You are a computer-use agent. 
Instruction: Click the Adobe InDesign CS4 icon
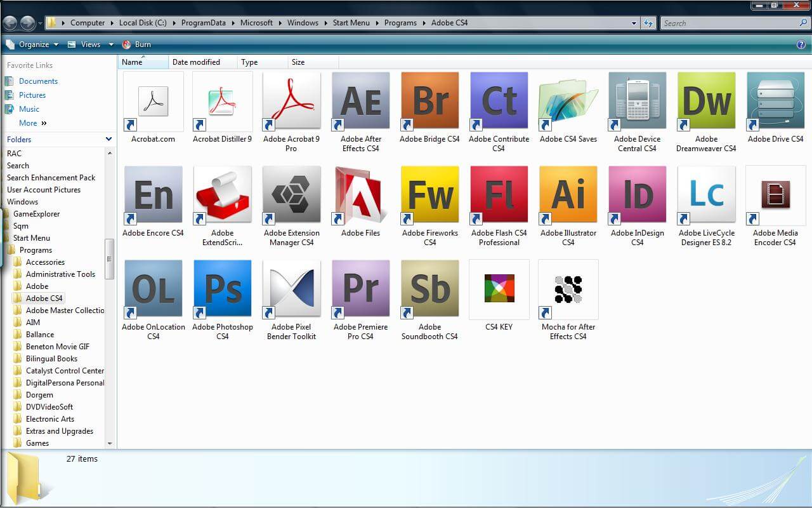[637, 196]
